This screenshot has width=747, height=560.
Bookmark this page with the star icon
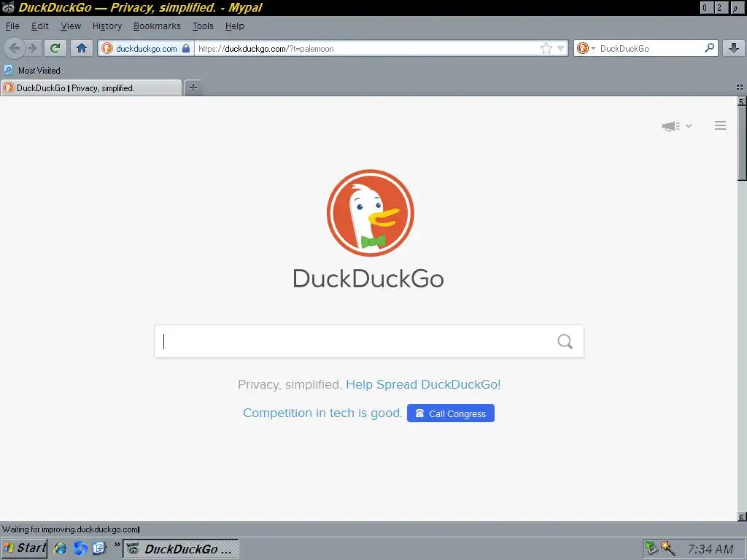[x=546, y=48]
